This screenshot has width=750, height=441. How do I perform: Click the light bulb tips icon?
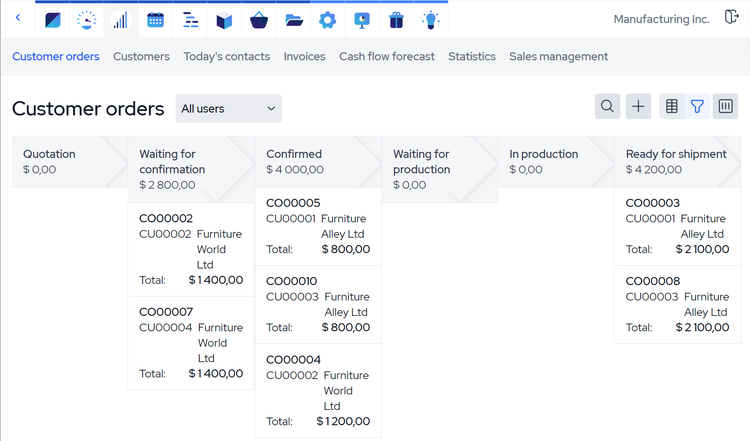pyautogui.click(x=430, y=19)
